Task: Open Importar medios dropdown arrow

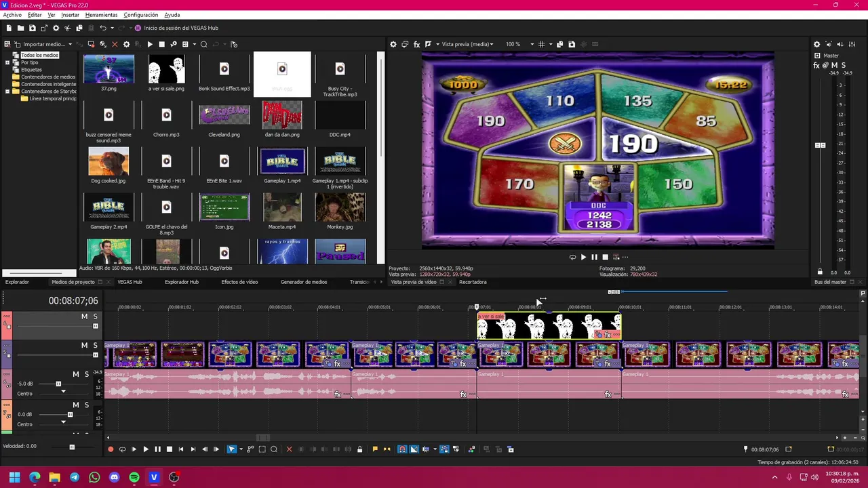Action: click(70, 44)
